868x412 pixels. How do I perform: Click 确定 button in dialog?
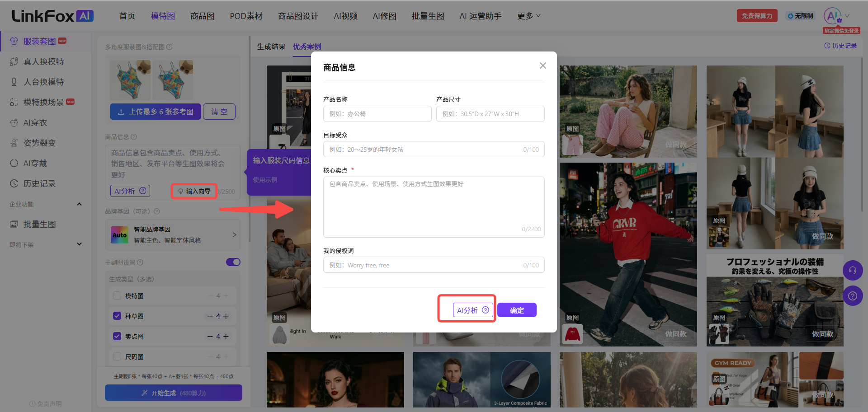coord(517,310)
